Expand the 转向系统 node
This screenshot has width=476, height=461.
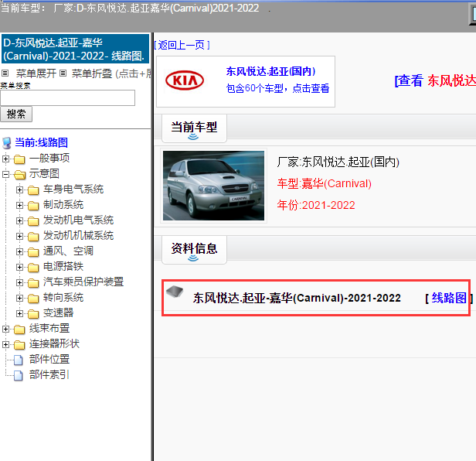pyautogui.click(x=19, y=298)
